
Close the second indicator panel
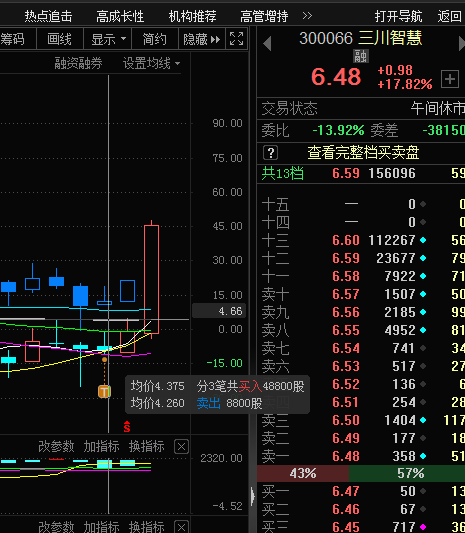(x=181, y=527)
